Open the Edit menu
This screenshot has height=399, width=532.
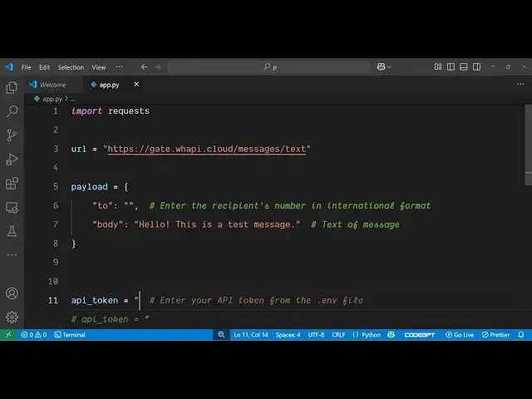click(x=44, y=67)
